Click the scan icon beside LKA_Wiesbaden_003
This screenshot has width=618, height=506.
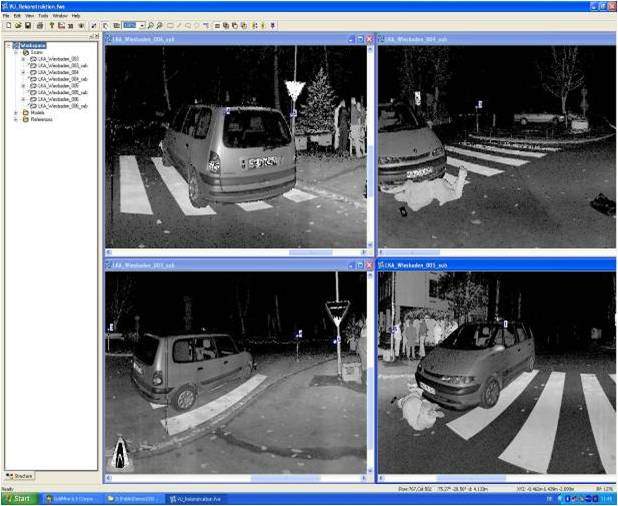(x=34, y=59)
